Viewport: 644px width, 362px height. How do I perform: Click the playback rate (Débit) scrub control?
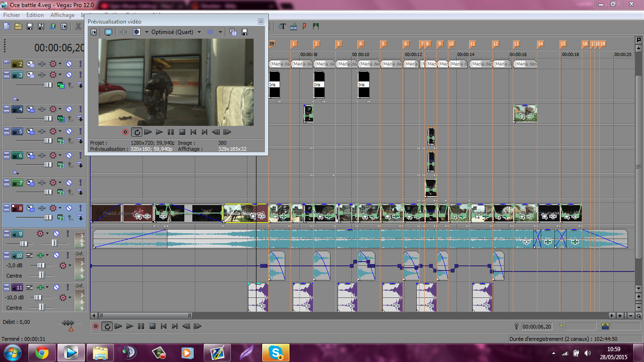click(68, 323)
